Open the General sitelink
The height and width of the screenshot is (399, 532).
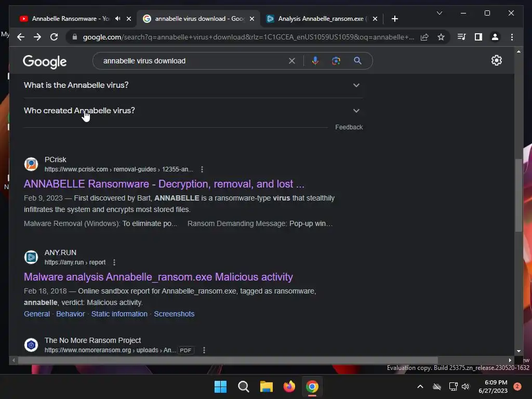point(37,314)
